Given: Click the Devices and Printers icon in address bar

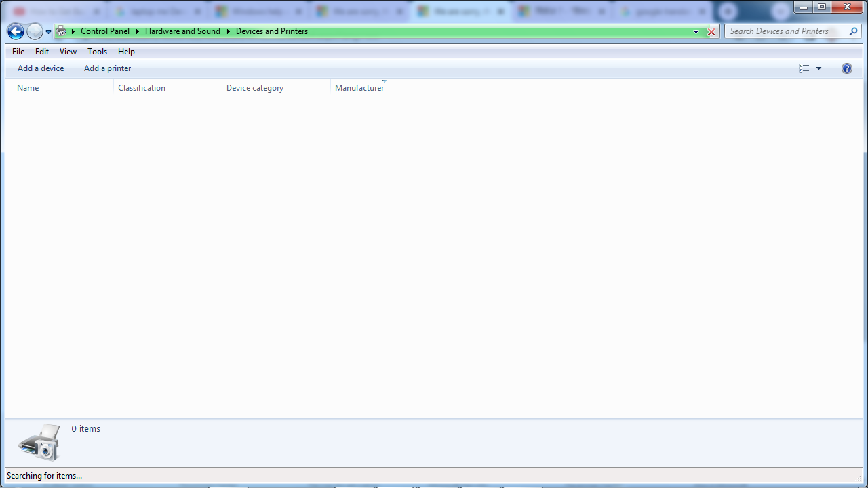Looking at the screenshot, I should (60, 31).
